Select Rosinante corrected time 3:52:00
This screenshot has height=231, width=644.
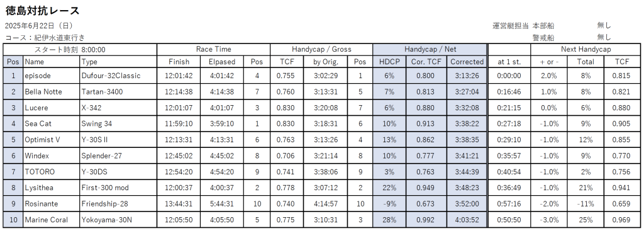467,204
